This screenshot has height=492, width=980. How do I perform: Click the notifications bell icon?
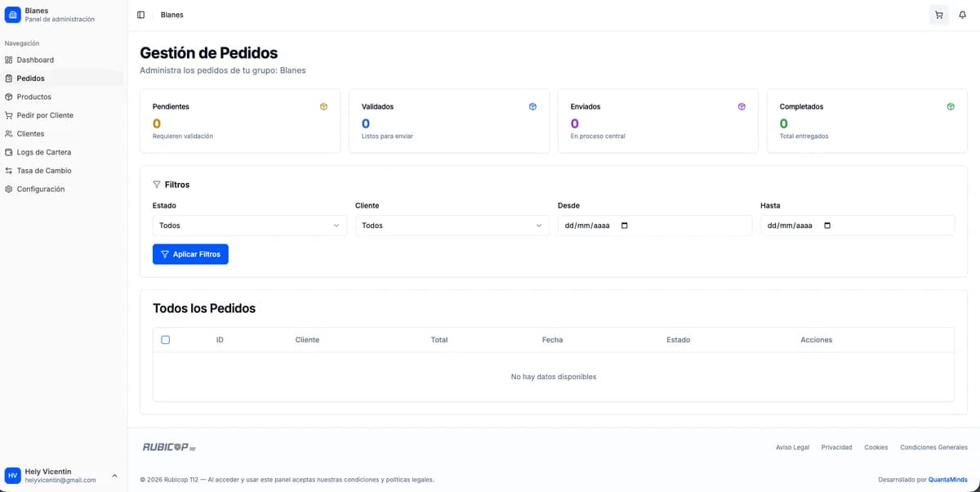(962, 15)
